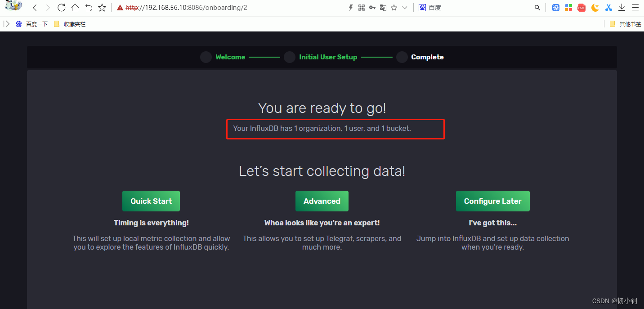Viewport: 644px width, 309px height.
Task: Open saved passwords key icon
Action: point(372,8)
